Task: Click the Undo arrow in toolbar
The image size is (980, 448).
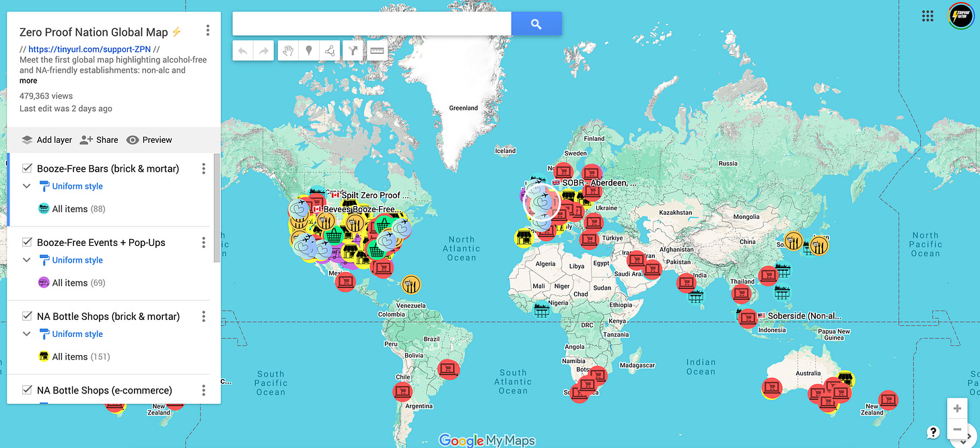Action: coord(243,51)
